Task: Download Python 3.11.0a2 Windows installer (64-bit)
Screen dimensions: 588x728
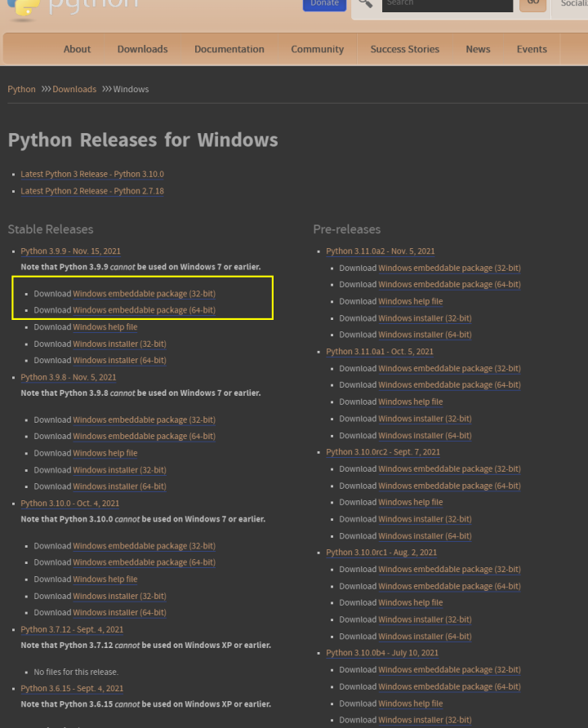Action: (x=425, y=335)
